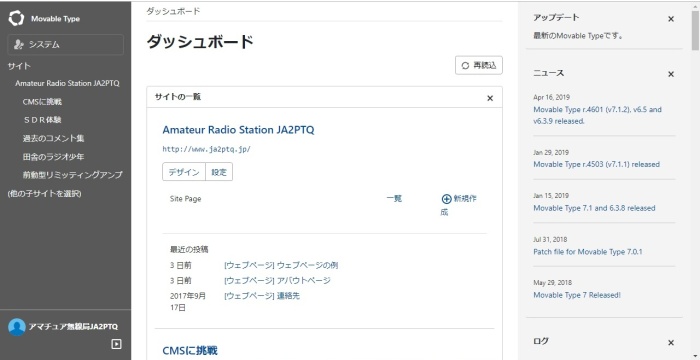Screen dimensions: 700x360
Task: Click the 最近の投稿 label
Action: [x=189, y=249]
